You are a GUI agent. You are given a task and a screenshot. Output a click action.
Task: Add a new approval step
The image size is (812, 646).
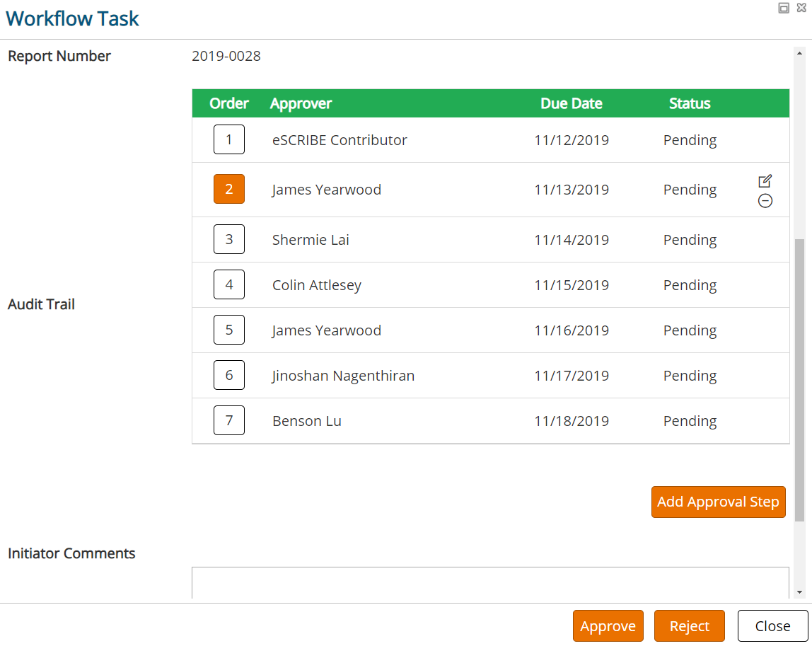coord(718,502)
